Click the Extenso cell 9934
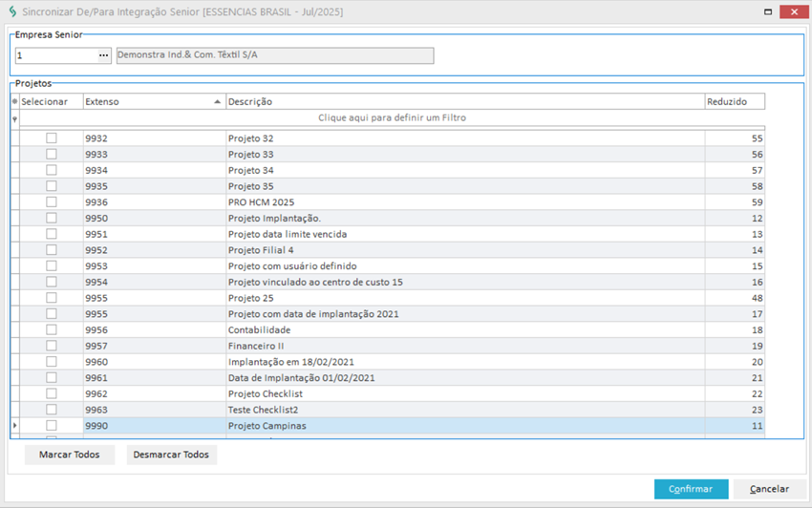 point(155,170)
